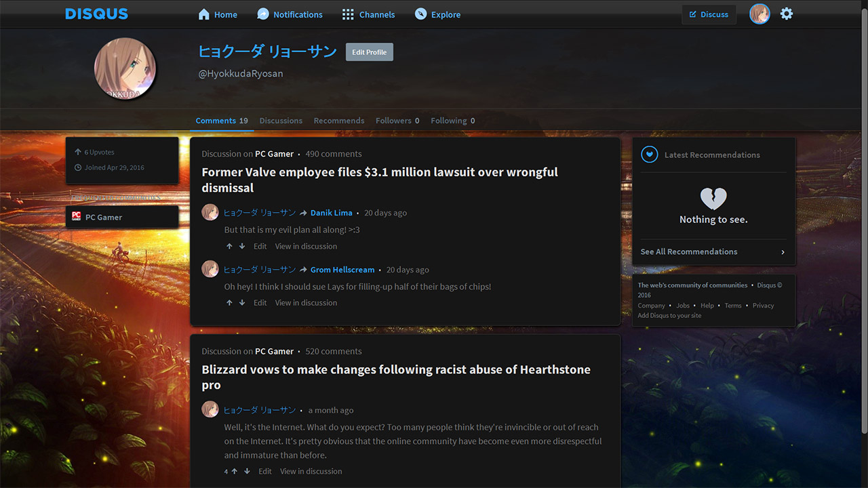Click '20 days ago' on Grom Hellscream reply

408,270
